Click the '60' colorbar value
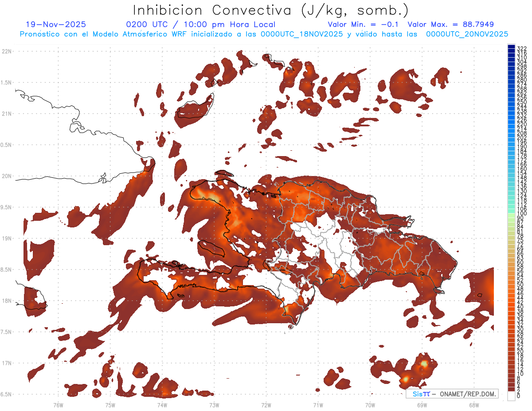This screenshot has height=411, width=532. (x=520, y=262)
